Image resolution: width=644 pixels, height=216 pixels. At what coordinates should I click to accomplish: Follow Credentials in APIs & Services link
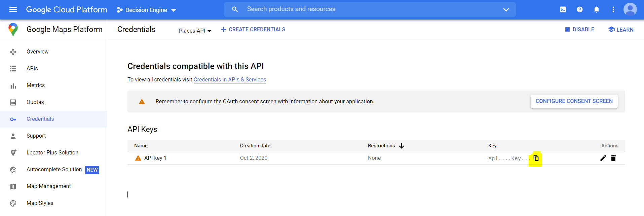230,80
